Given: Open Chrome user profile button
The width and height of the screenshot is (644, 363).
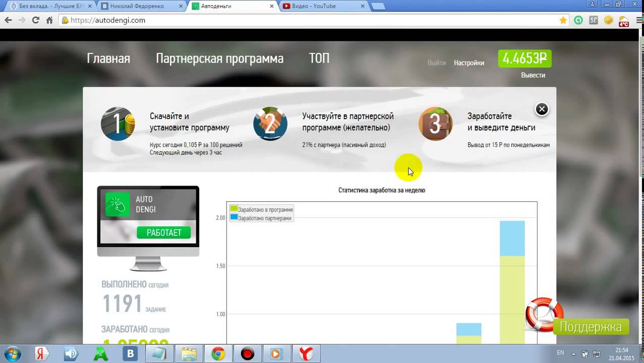Looking at the screenshot, I should point(592,4).
